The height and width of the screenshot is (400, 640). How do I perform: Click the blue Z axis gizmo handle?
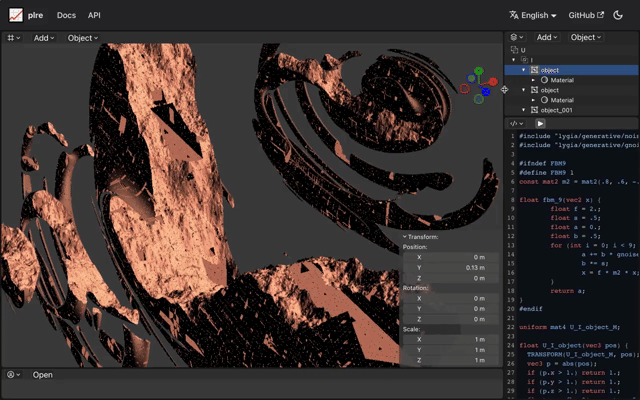click(485, 91)
